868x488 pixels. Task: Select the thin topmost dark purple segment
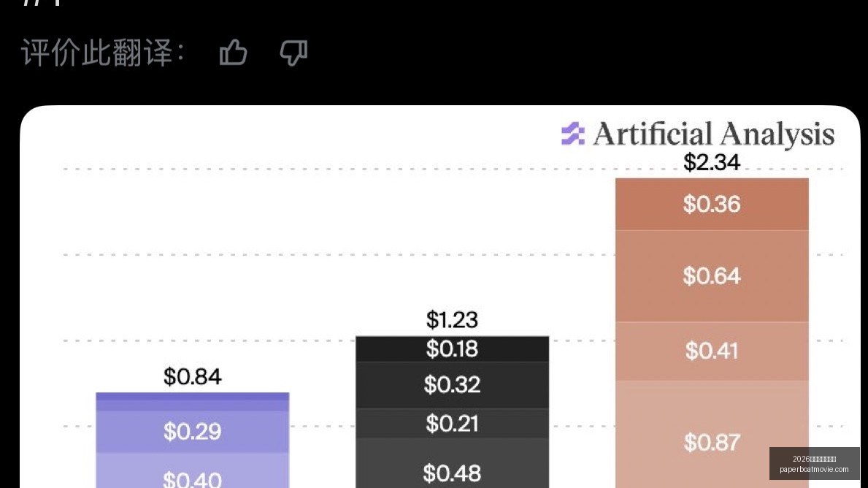tap(193, 397)
